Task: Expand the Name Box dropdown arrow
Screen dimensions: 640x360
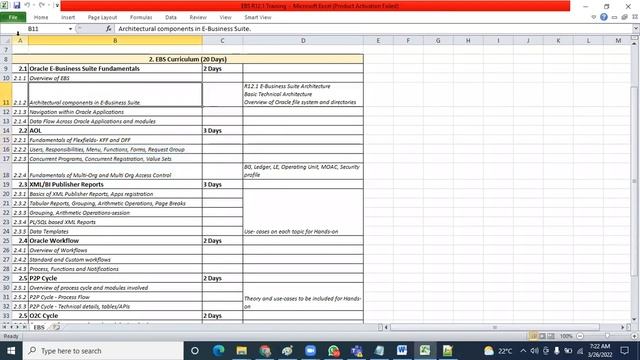Action: coord(70,29)
